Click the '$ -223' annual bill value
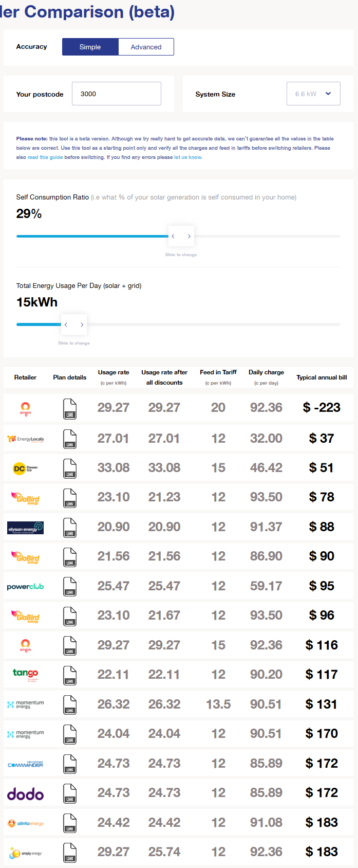358x868 pixels. (322, 407)
